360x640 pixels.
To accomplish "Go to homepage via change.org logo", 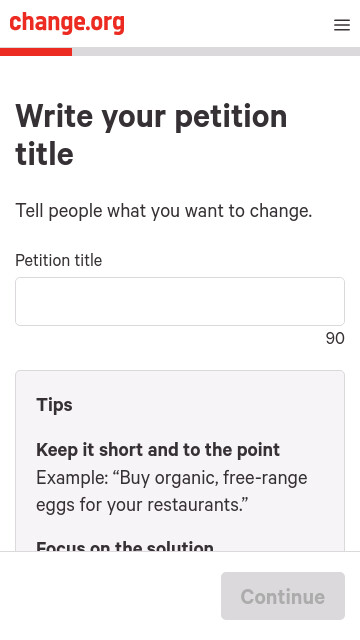I will 67,23.
